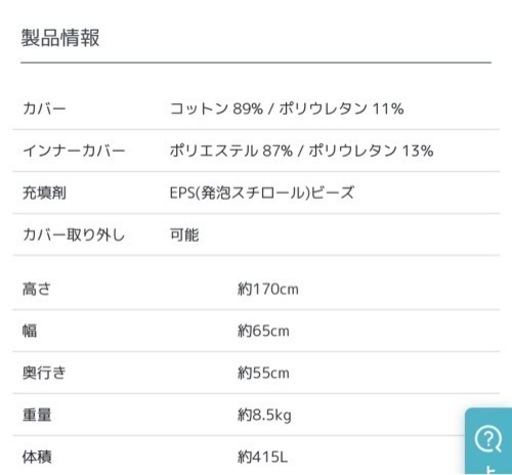This screenshot has width=512, height=475.
Task: Click the EPS(発泡スチロール)ビーズ value
Action: pyautogui.click(x=262, y=193)
